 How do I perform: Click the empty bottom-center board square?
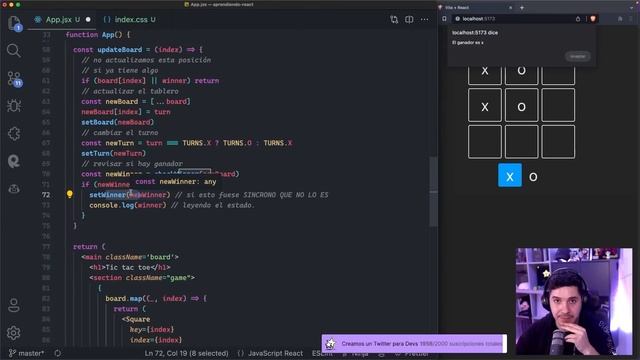coord(522,142)
